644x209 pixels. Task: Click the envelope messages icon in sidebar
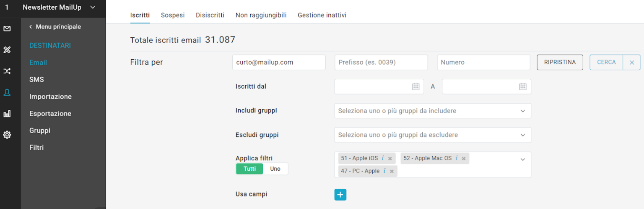pyautogui.click(x=7, y=29)
